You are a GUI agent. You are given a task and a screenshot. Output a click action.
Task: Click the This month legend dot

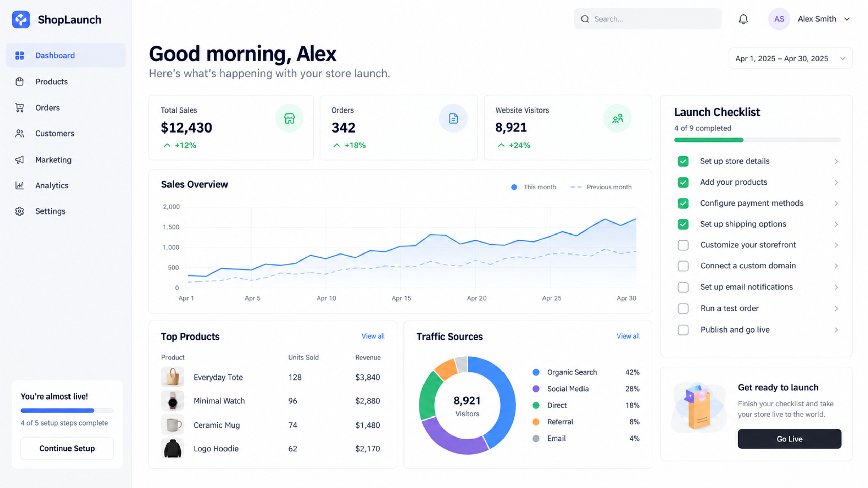514,187
